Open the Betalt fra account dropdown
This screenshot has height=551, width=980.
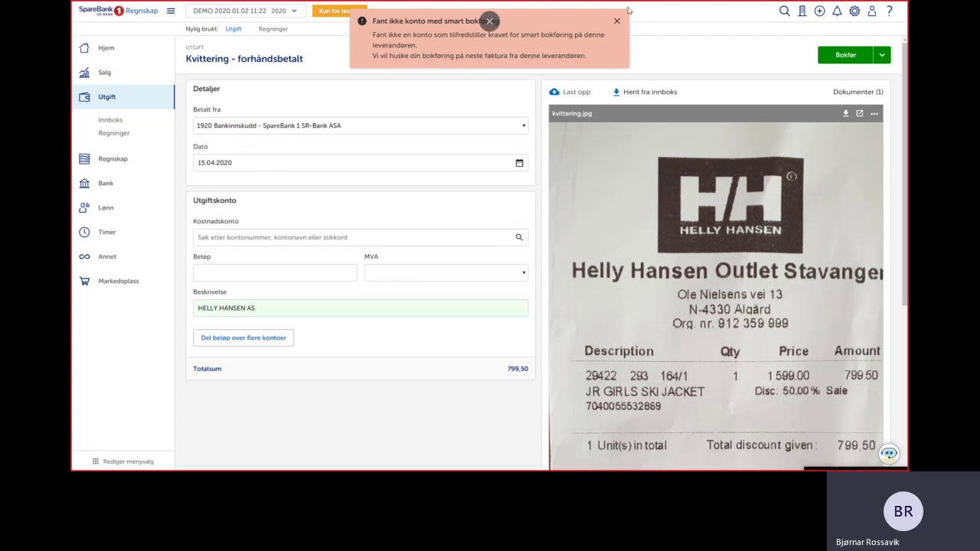(361, 126)
